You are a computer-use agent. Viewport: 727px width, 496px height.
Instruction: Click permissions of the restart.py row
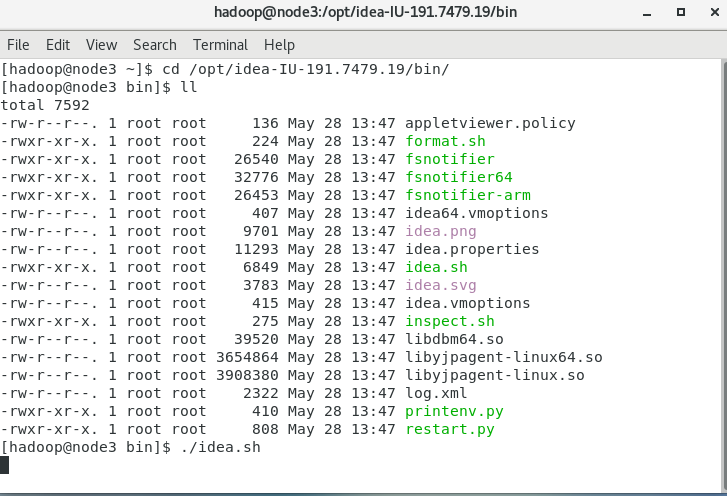click(49, 429)
